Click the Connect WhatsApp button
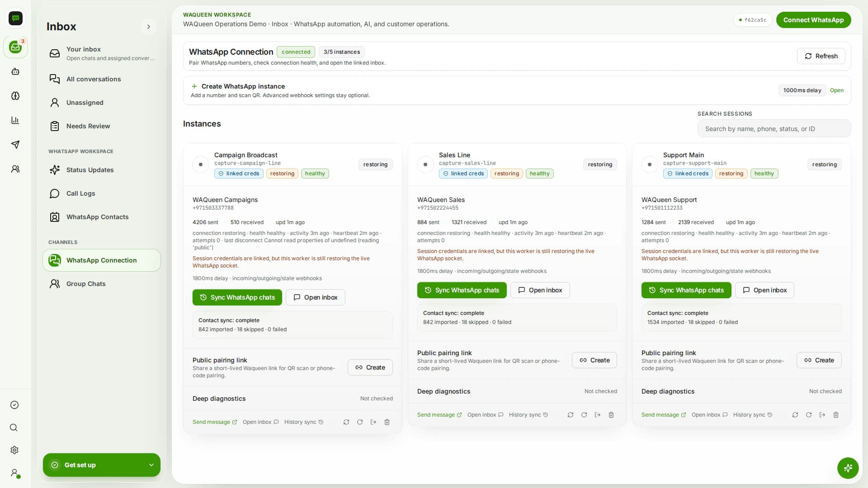 pyautogui.click(x=813, y=20)
